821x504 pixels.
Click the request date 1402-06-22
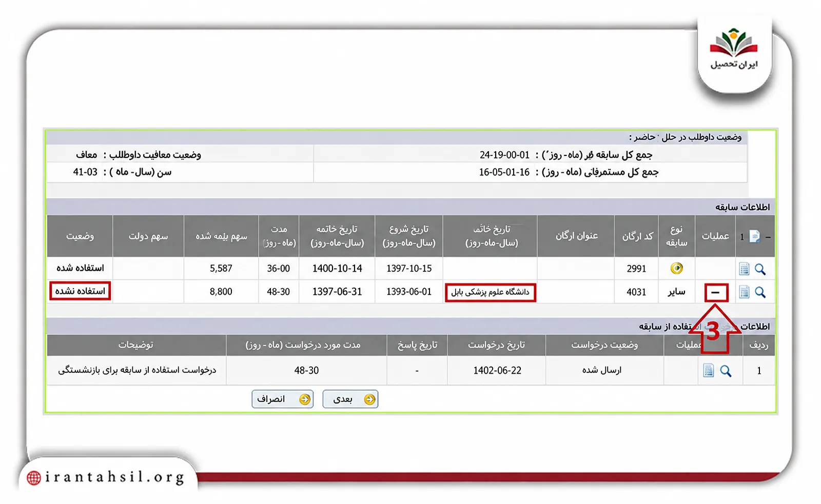pyautogui.click(x=497, y=370)
